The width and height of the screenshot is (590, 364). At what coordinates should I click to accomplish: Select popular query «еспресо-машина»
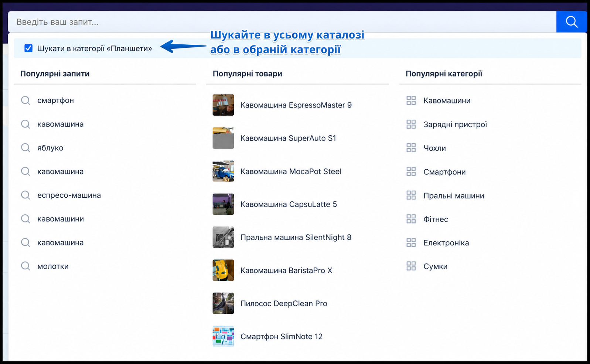click(x=69, y=195)
